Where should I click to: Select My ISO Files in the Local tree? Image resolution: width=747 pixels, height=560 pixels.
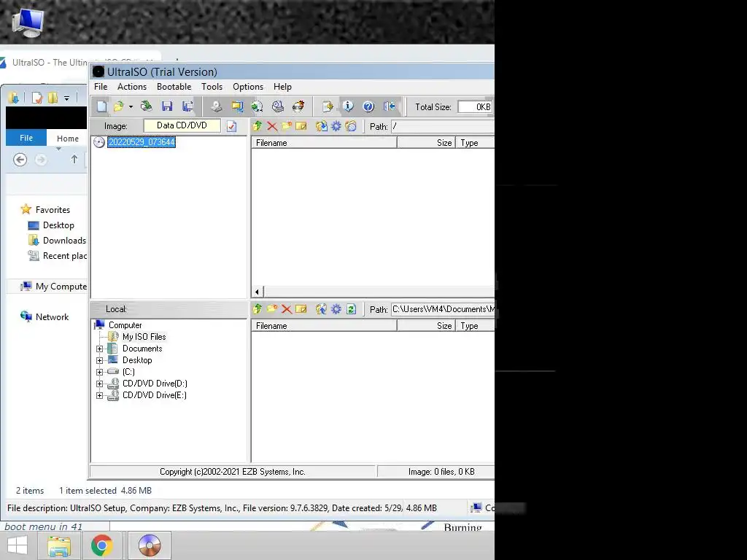(x=144, y=337)
